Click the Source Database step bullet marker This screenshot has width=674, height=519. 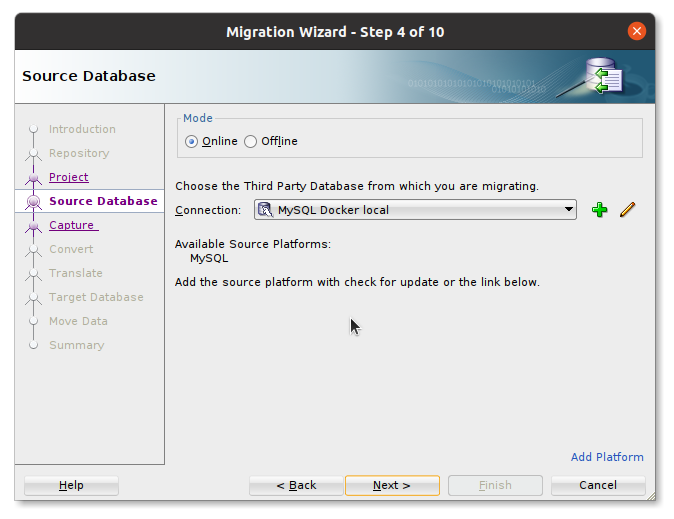tap(33, 202)
